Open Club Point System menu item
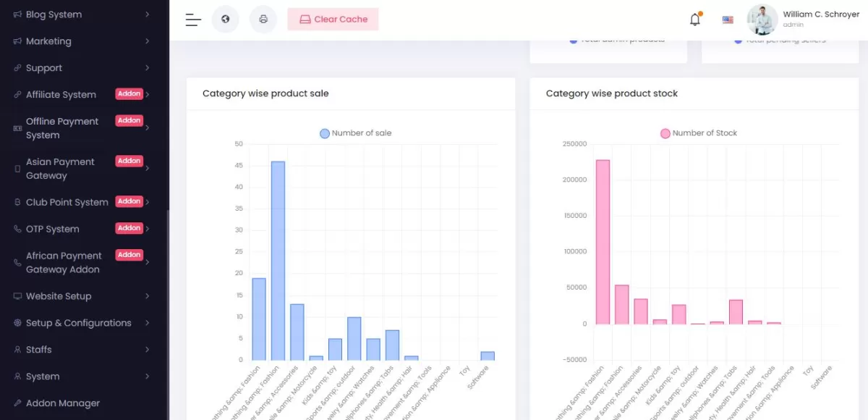 (x=84, y=202)
